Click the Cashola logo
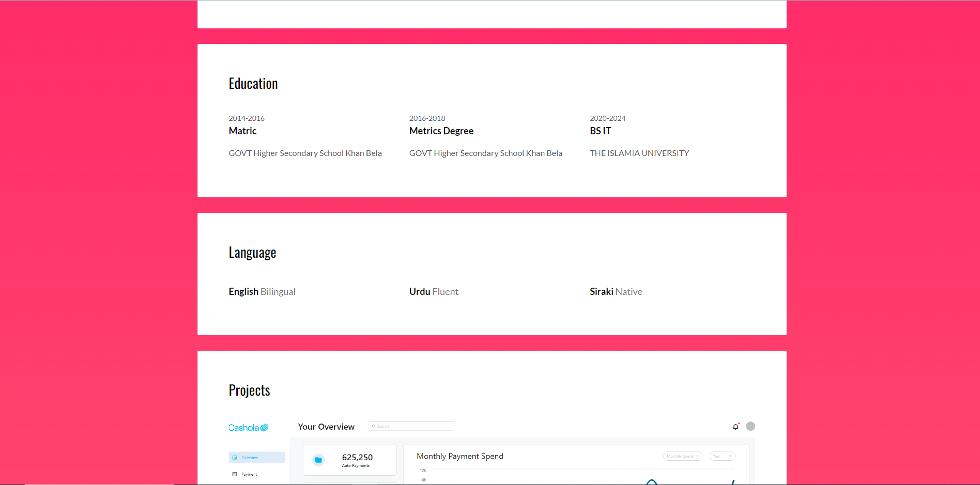The height and width of the screenshot is (485, 980). pyautogui.click(x=249, y=428)
